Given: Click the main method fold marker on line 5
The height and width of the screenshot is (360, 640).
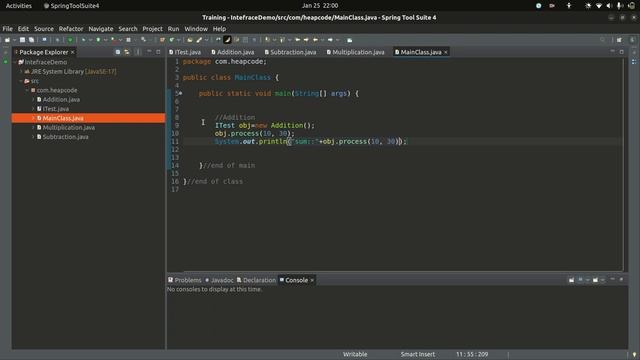Looking at the screenshot, I should (x=180, y=93).
